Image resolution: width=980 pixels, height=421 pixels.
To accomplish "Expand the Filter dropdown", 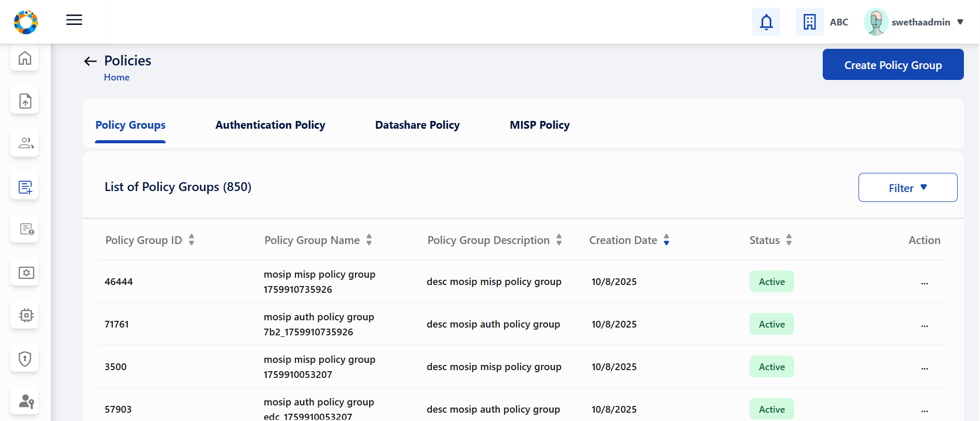I will [907, 188].
